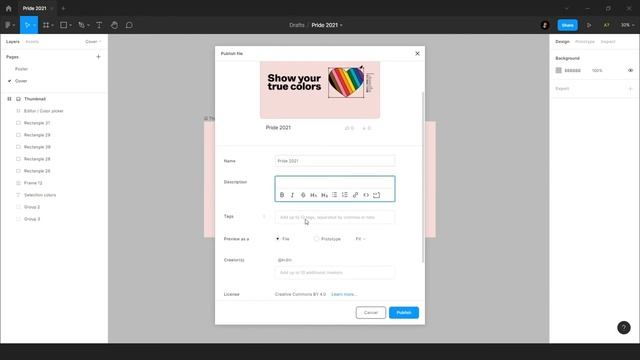The image size is (640, 360).
Task: Open the Cover page dropdown in Layers
Action: (x=93, y=42)
